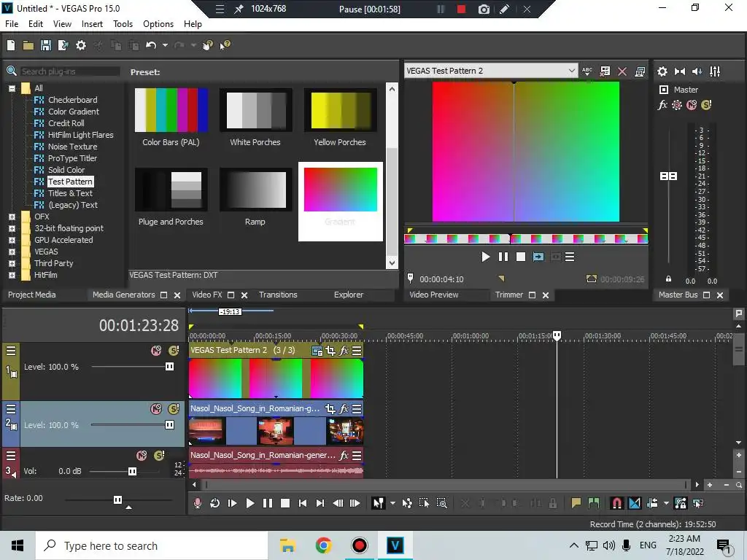Open the Render As icon in the toolbar

click(x=63, y=45)
